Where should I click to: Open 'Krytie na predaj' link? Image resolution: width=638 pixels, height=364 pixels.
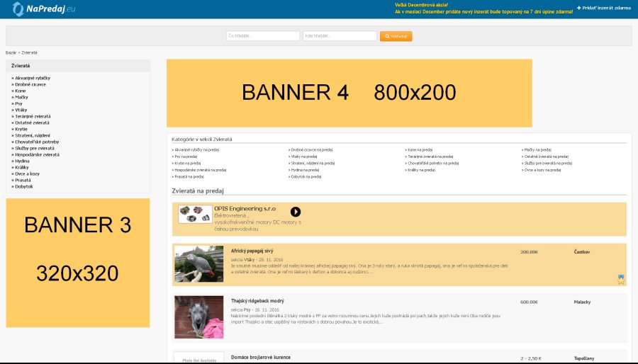188,164
